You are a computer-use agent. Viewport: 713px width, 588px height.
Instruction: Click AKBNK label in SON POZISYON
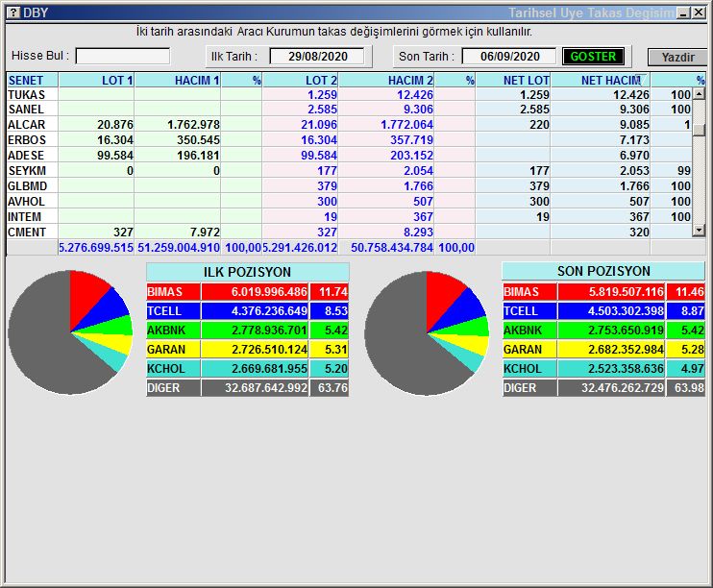tap(523, 331)
